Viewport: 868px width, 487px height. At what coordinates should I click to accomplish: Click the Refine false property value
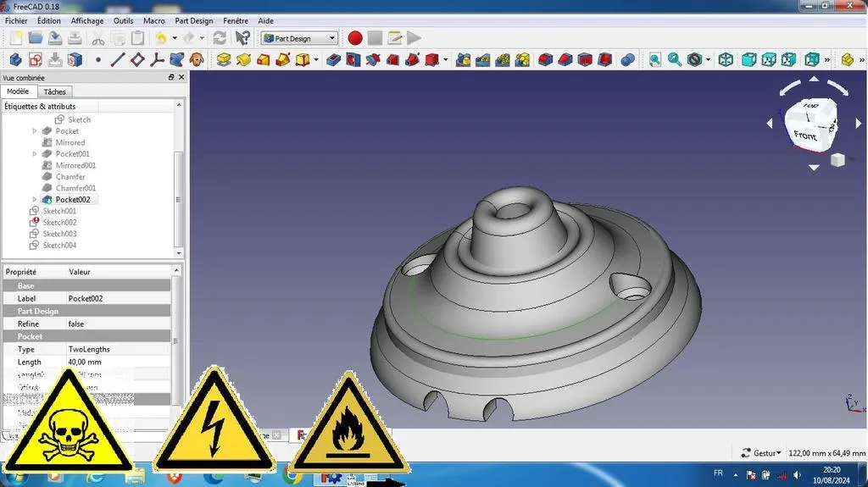[x=118, y=324]
